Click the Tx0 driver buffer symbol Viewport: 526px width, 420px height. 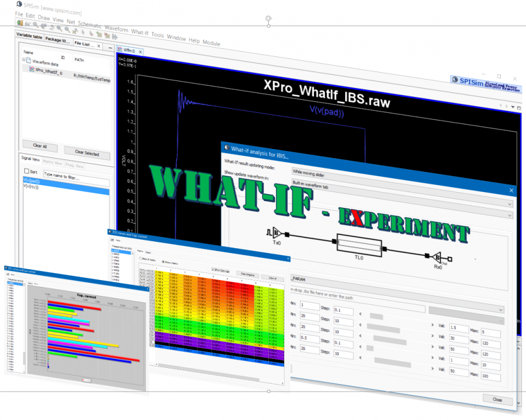[277, 233]
